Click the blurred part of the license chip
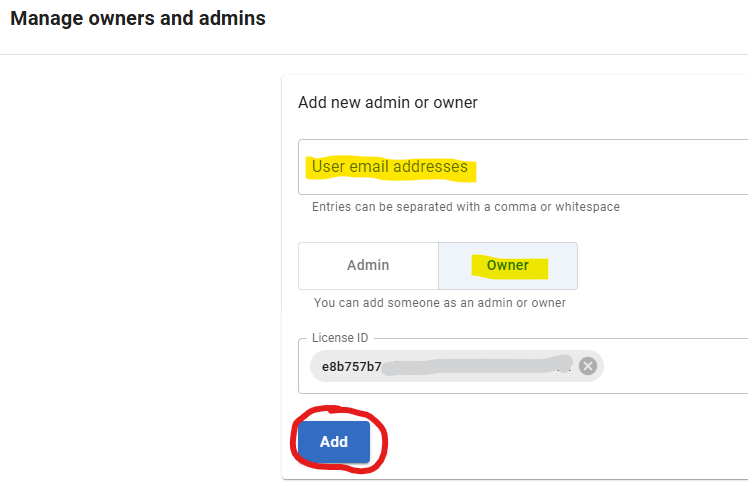748x496 pixels. click(477, 366)
